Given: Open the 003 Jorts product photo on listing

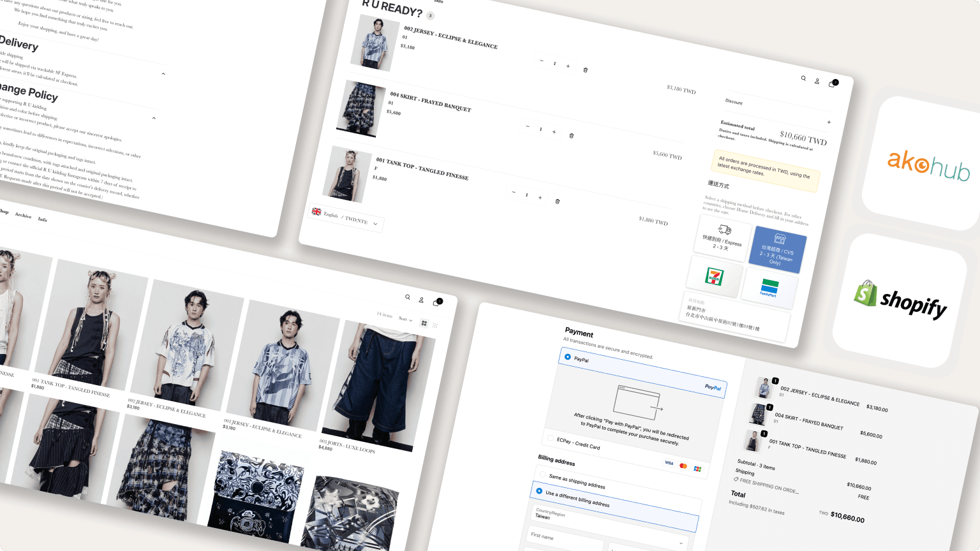Looking at the screenshot, I should coord(379,386).
